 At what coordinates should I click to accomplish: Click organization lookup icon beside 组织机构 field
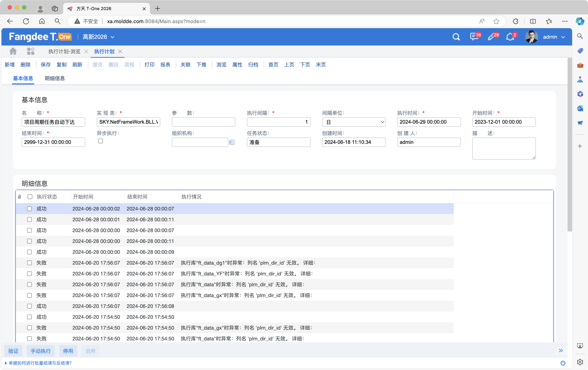pyautogui.click(x=232, y=142)
